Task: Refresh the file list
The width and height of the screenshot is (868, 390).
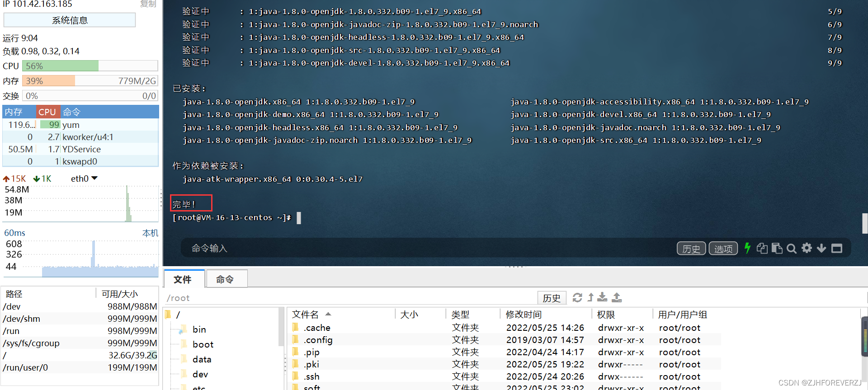Action: [577, 297]
